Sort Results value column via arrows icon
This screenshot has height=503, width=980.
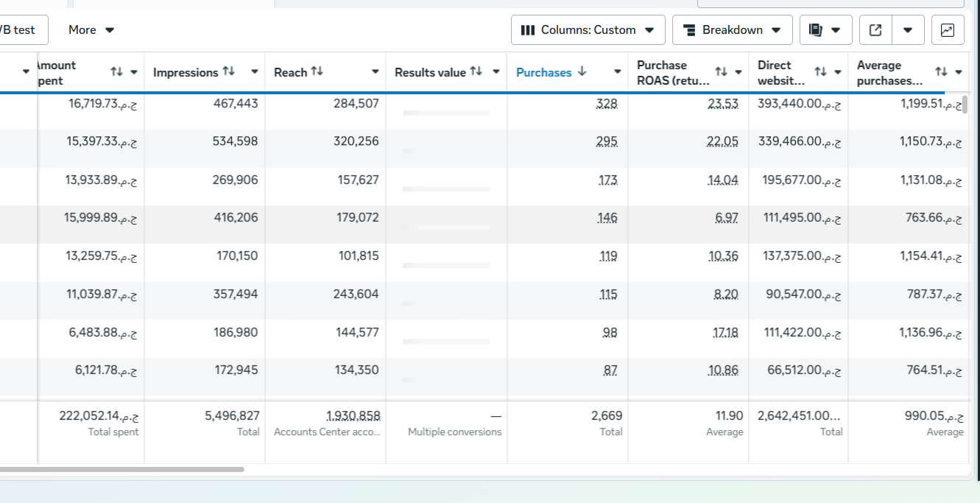coord(476,71)
